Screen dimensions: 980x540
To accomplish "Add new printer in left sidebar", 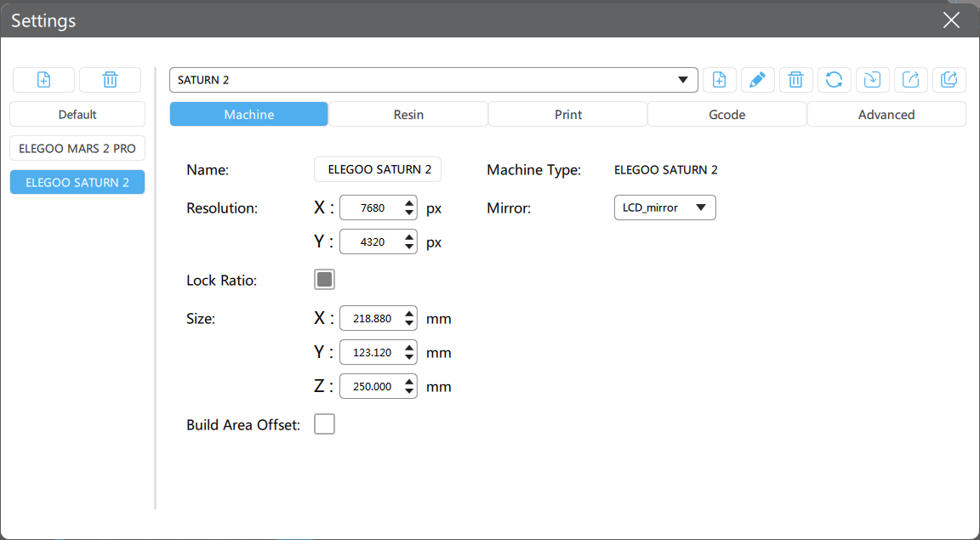I will (x=43, y=80).
